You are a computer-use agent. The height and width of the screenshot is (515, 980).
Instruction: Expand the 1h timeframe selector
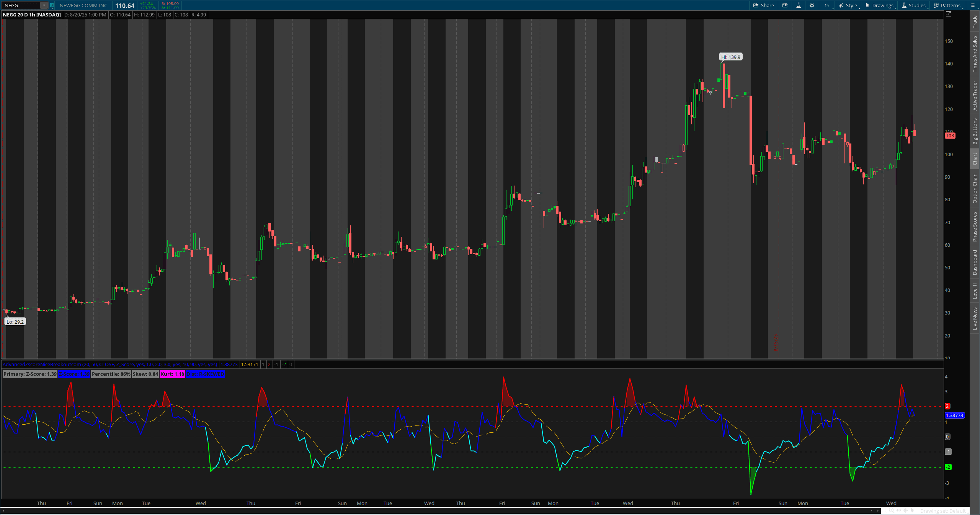click(827, 5)
